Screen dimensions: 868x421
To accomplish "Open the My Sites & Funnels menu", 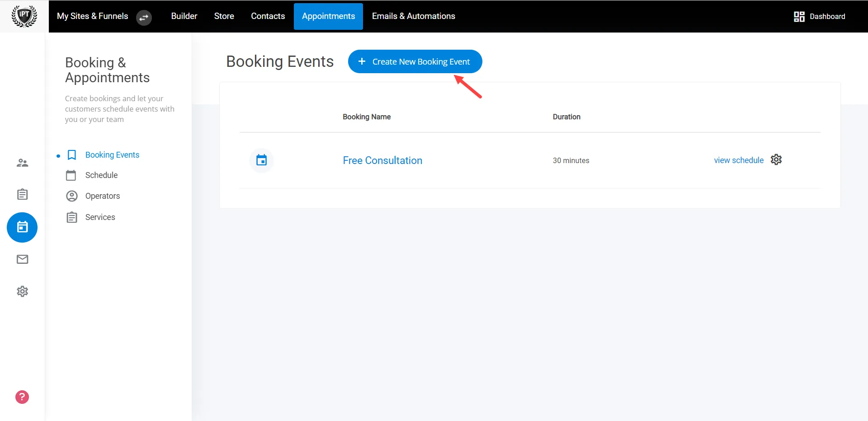I will (x=93, y=16).
